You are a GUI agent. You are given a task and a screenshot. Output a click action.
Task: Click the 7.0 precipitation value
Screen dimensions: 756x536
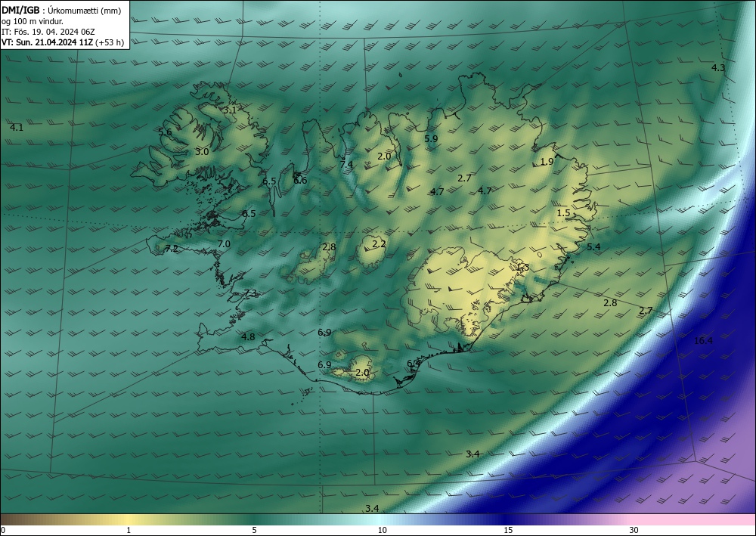[224, 244]
